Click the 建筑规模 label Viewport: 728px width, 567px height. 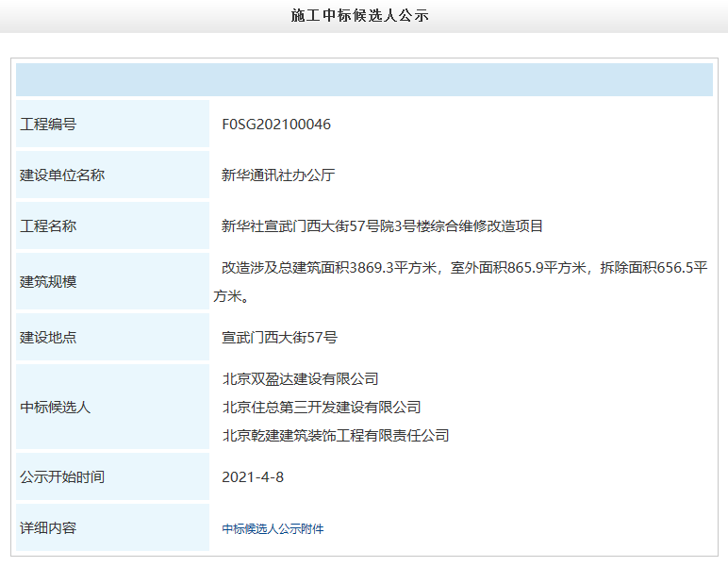coord(48,282)
